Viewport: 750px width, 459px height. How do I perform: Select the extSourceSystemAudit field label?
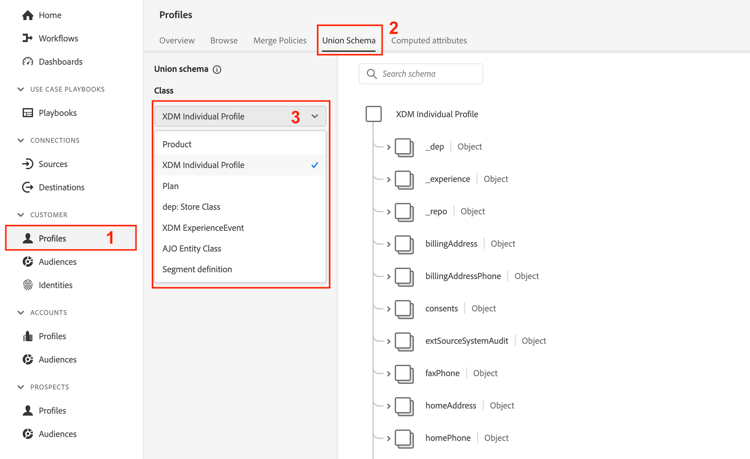[467, 341]
